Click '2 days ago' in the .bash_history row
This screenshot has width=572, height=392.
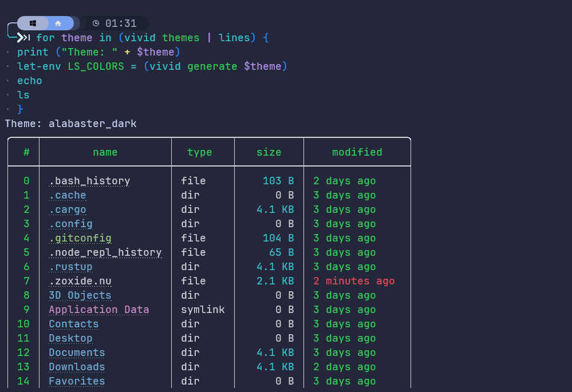click(344, 181)
